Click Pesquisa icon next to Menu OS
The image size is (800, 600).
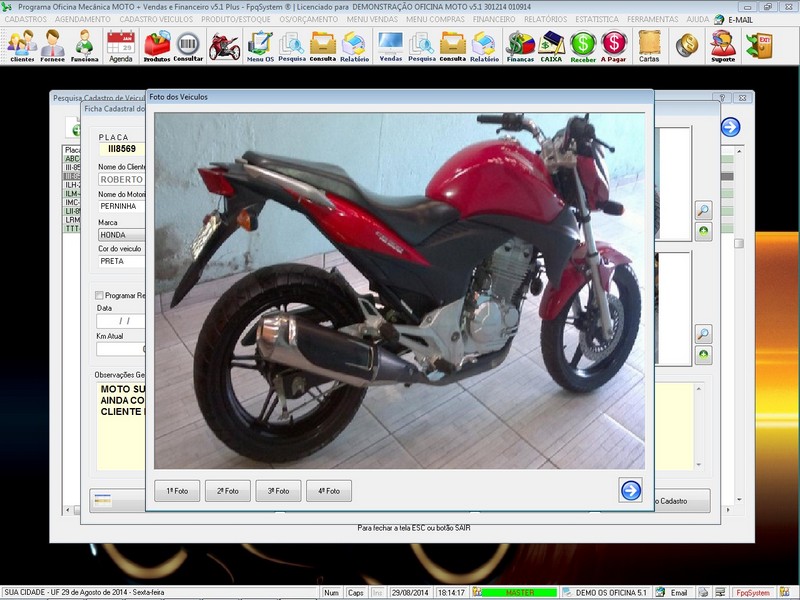click(x=292, y=46)
